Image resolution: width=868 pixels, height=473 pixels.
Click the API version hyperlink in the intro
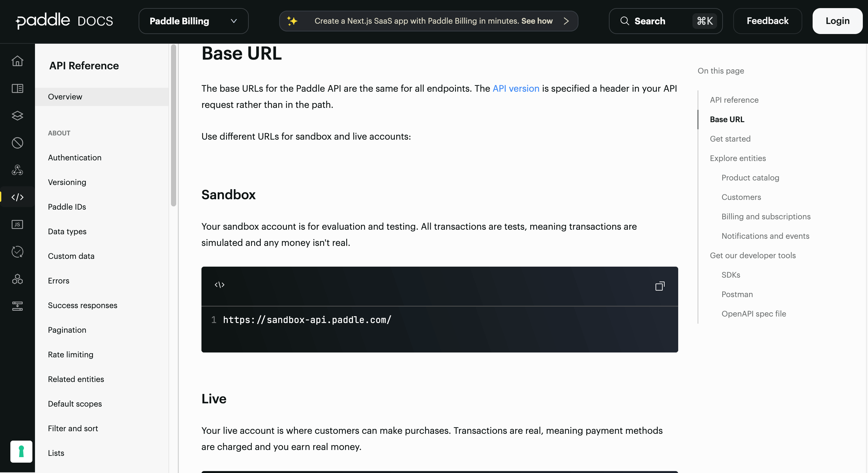click(516, 88)
